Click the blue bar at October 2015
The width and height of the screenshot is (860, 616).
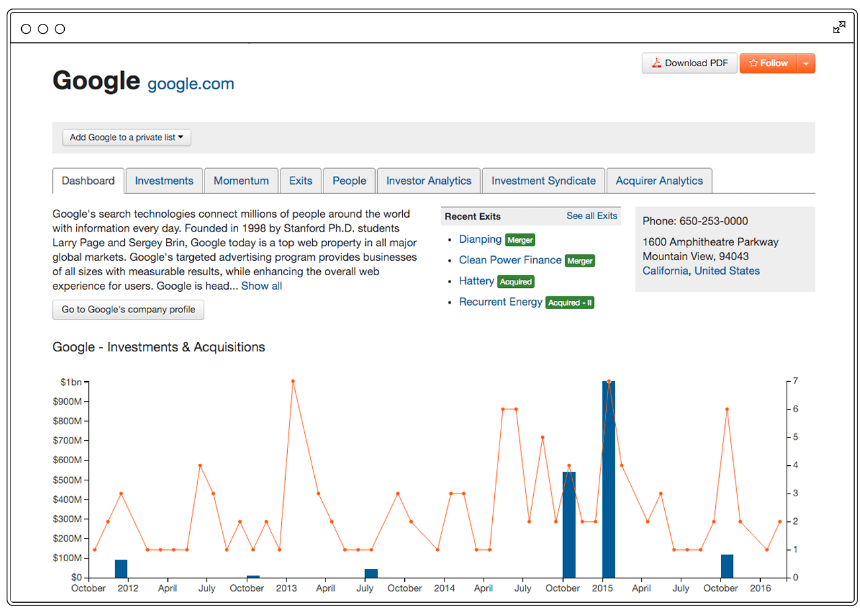727,566
